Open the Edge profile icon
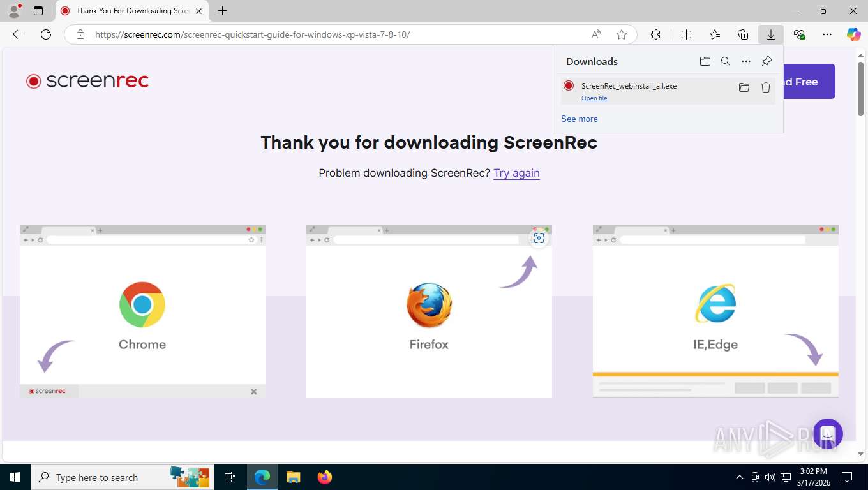The width and height of the screenshot is (868, 490). point(13,11)
